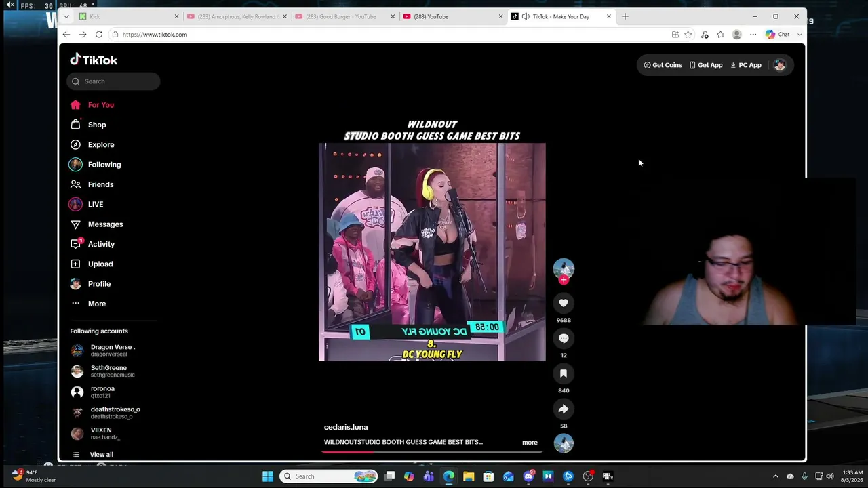Mute the TikTok tab audio icon
Viewport: 868px width, 488px height.
click(526, 16)
